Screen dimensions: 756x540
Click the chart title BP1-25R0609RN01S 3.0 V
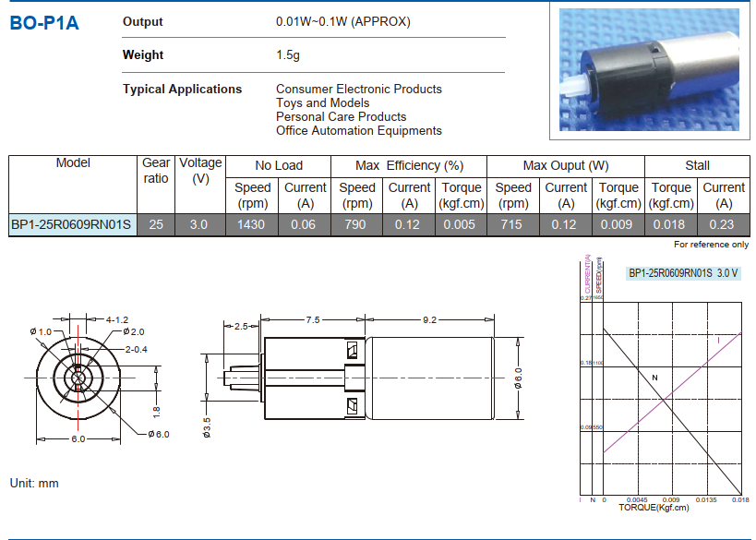(x=683, y=273)
